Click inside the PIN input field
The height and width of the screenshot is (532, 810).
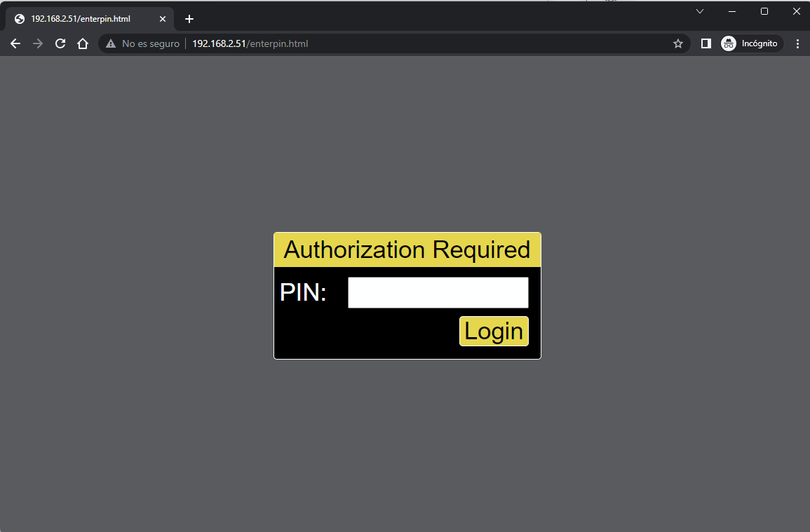[438, 292]
